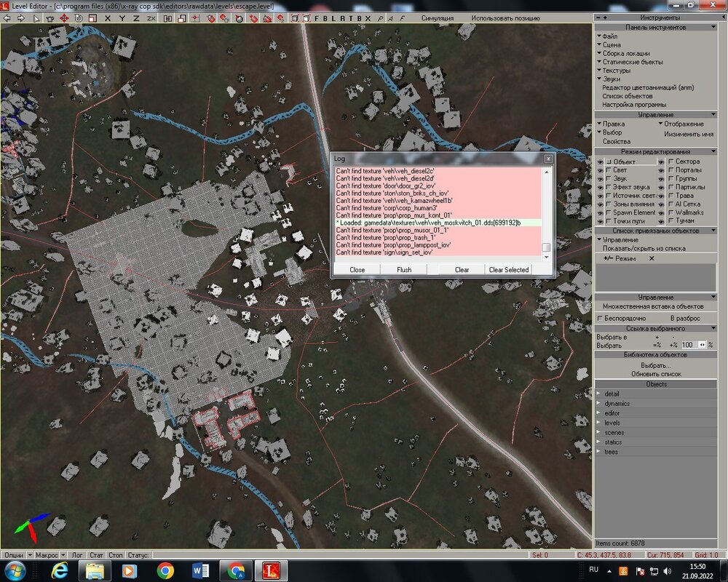Enable the X axis constraint
The height and width of the screenshot is (582, 728).
[108, 17]
